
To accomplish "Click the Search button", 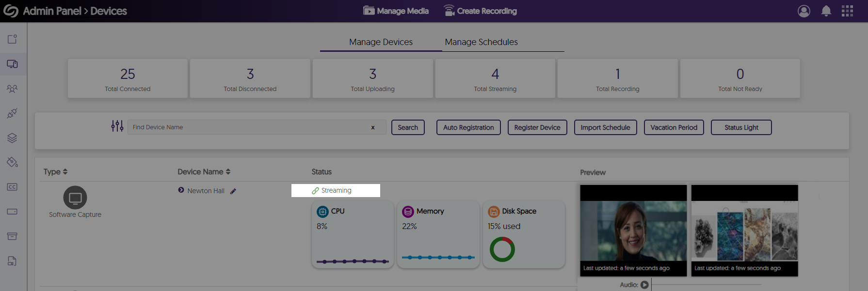I will (x=408, y=127).
